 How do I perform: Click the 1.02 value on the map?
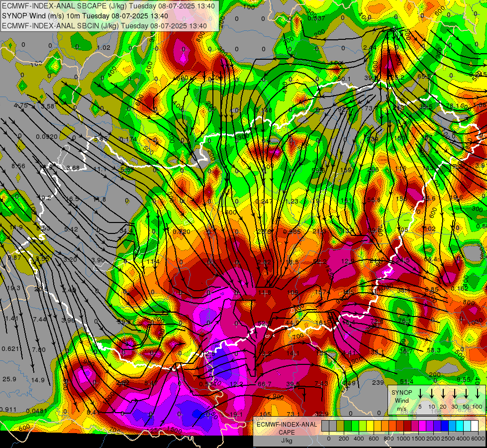tap(104, 48)
